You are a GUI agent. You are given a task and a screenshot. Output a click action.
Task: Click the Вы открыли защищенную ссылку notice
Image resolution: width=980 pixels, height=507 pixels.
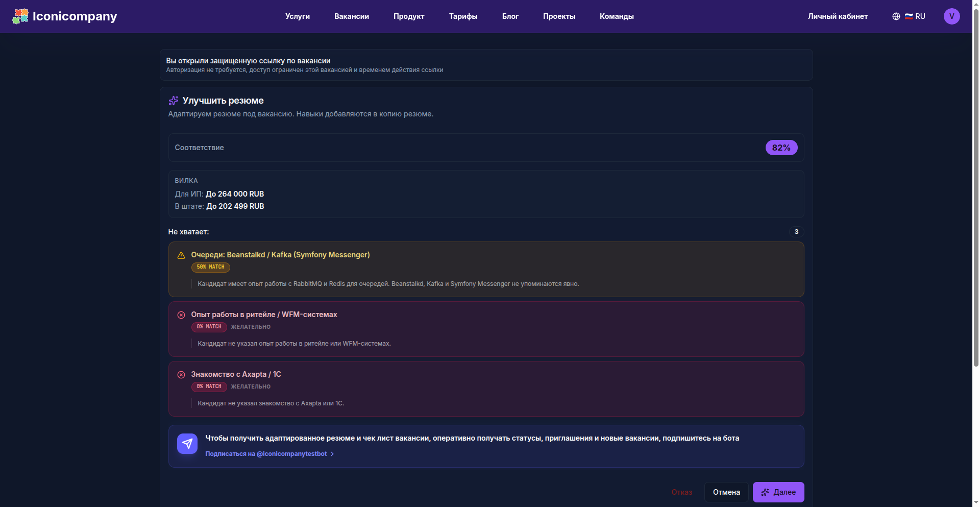(x=248, y=61)
